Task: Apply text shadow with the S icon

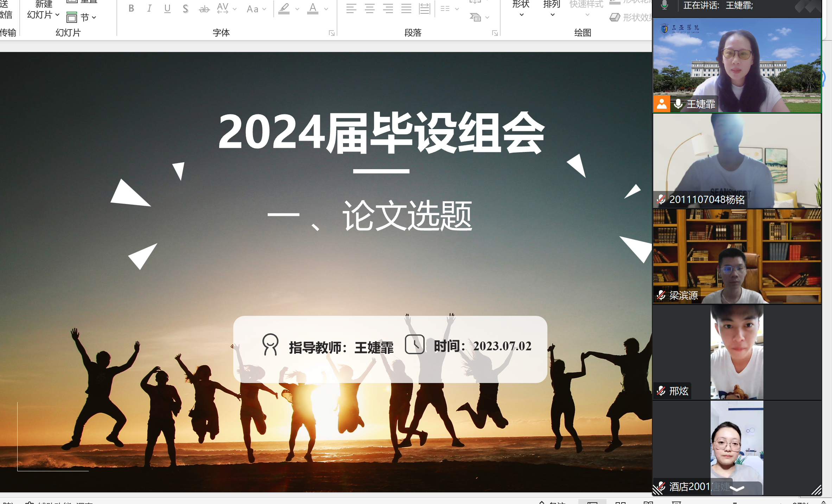Action: click(185, 8)
